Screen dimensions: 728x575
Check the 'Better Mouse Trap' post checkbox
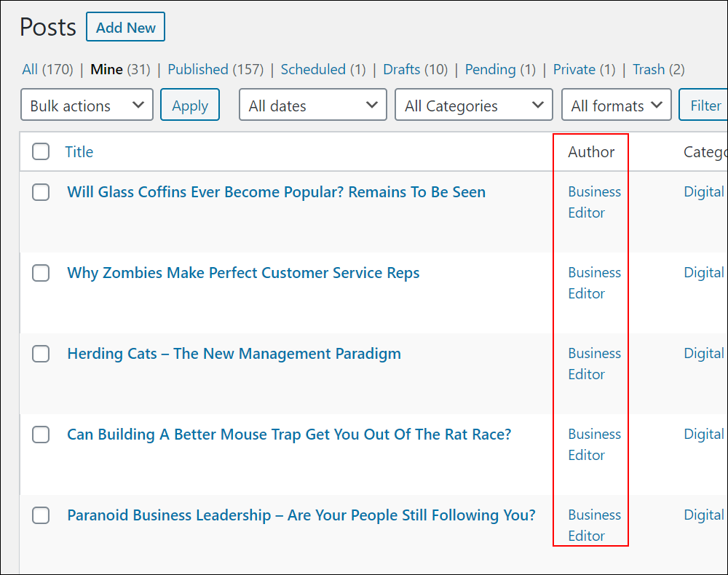[x=41, y=435]
